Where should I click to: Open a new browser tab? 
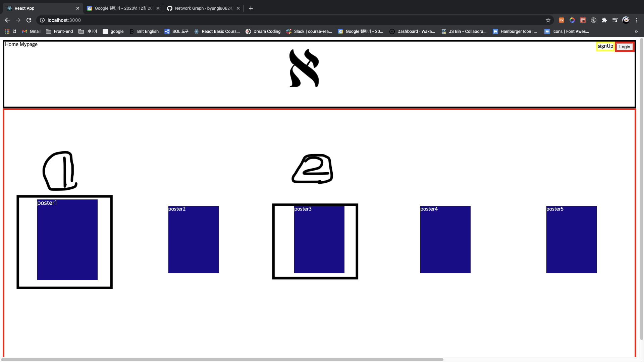(251, 8)
